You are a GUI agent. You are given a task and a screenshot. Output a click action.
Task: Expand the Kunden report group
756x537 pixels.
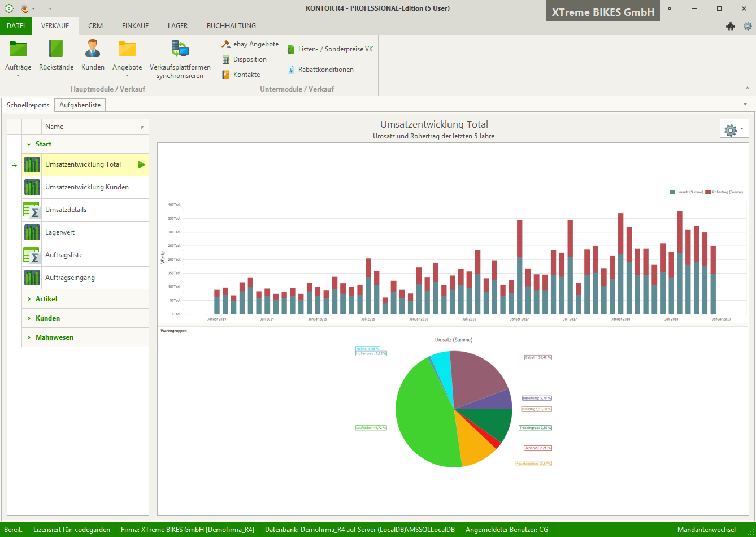click(29, 318)
